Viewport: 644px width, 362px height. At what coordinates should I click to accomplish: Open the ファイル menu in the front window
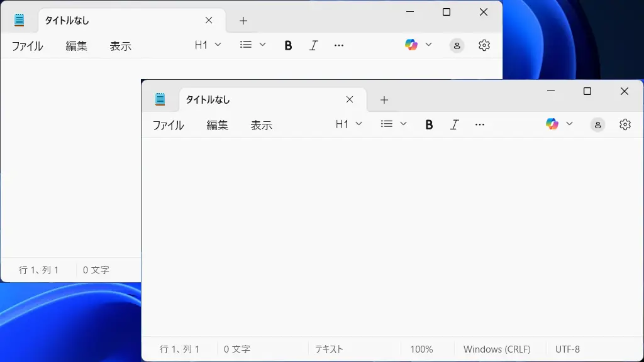(x=168, y=125)
